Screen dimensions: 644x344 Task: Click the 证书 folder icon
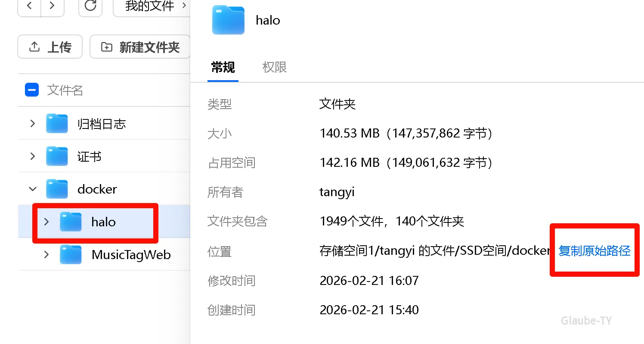(x=57, y=156)
